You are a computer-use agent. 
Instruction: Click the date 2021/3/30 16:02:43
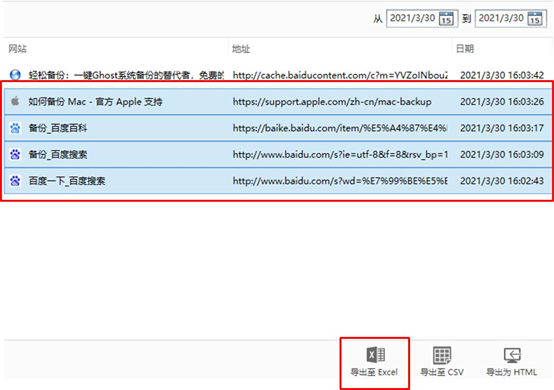502,181
